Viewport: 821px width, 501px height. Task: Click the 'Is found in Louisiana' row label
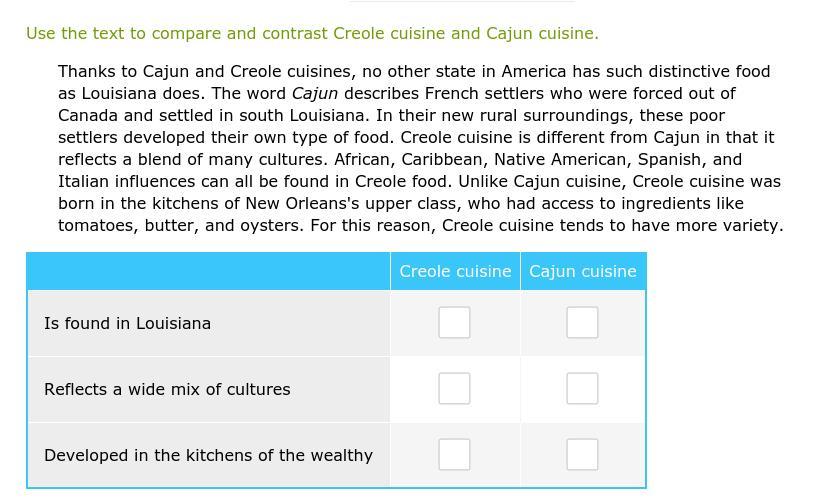pos(127,323)
